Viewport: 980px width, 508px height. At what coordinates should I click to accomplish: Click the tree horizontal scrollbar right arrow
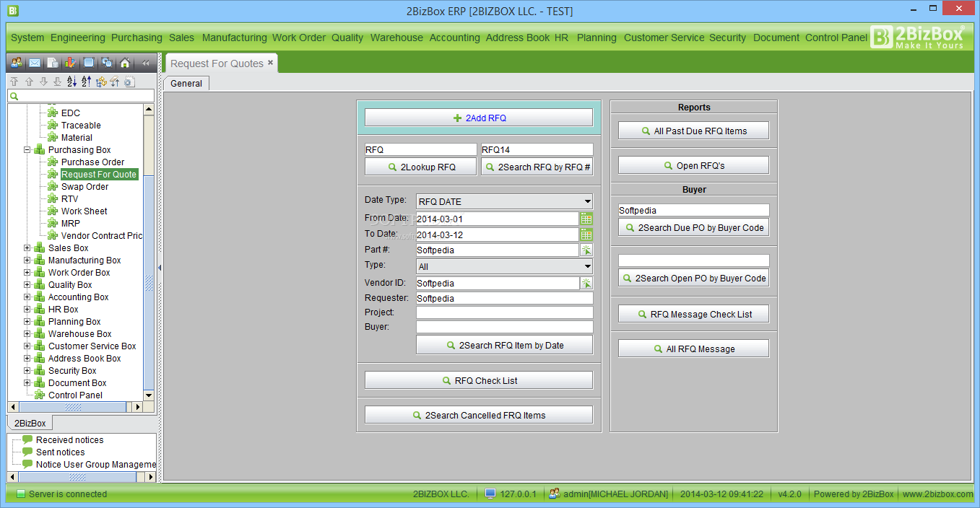pos(138,407)
